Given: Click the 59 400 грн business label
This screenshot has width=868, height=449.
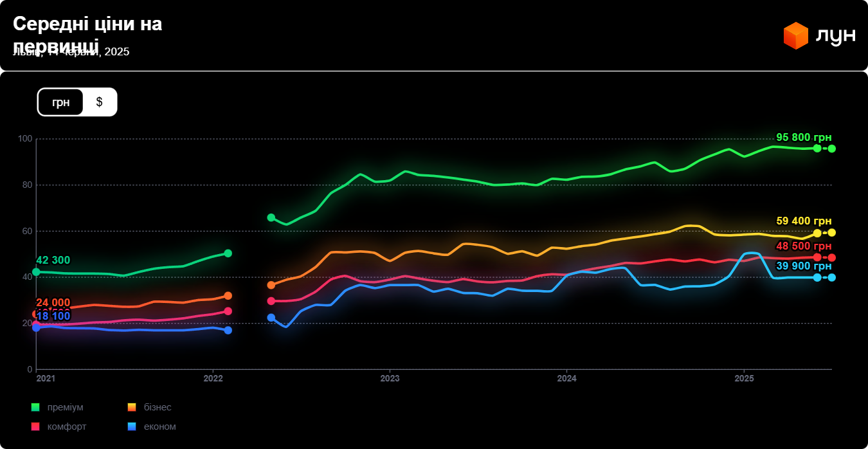Looking at the screenshot, I should pos(804,221).
